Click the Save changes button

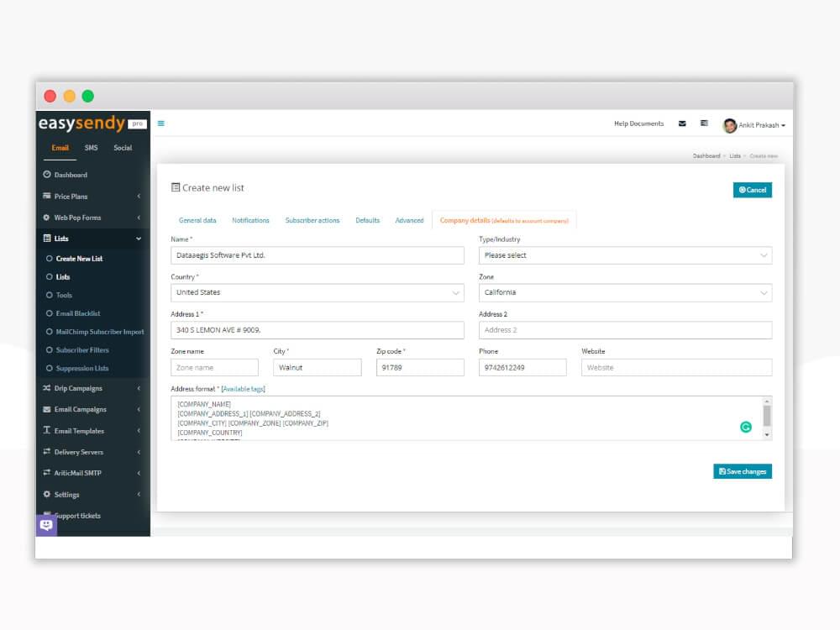743,471
